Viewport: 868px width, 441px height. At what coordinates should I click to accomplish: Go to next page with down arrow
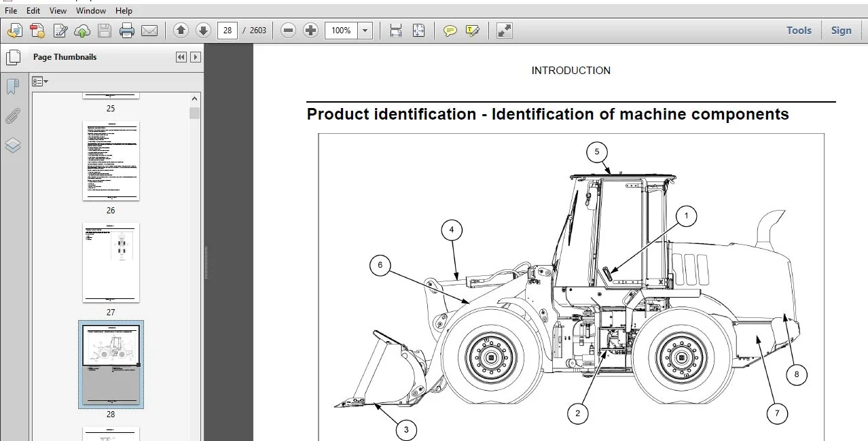pyautogui.click(x=203, y=31)
